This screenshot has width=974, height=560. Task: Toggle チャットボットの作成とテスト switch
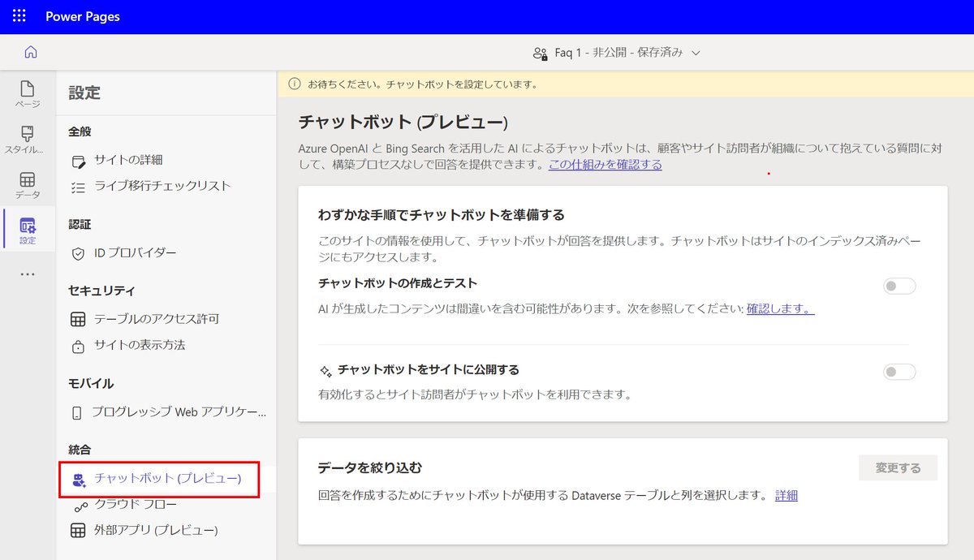pos(899,286)
